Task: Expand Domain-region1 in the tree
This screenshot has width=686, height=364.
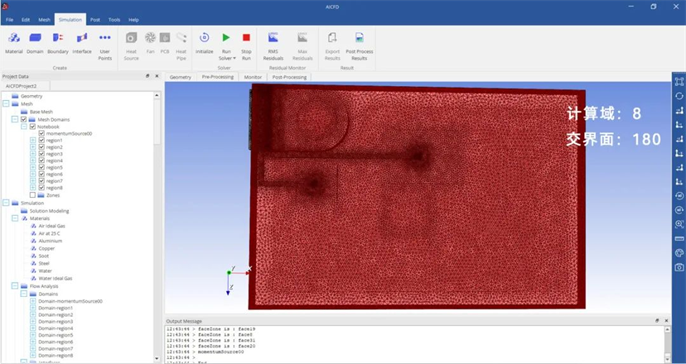Action: pyautogui.click(x=33, y=308)
